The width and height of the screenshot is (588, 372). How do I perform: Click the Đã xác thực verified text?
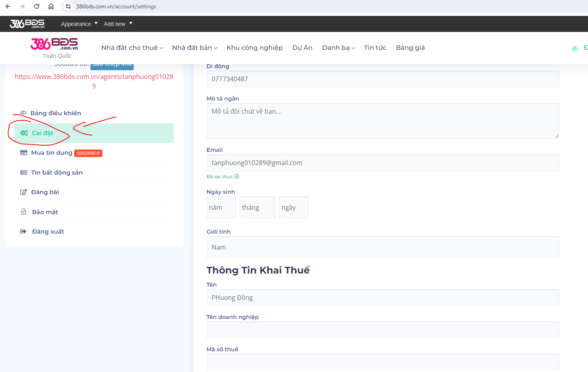(220, 177)
